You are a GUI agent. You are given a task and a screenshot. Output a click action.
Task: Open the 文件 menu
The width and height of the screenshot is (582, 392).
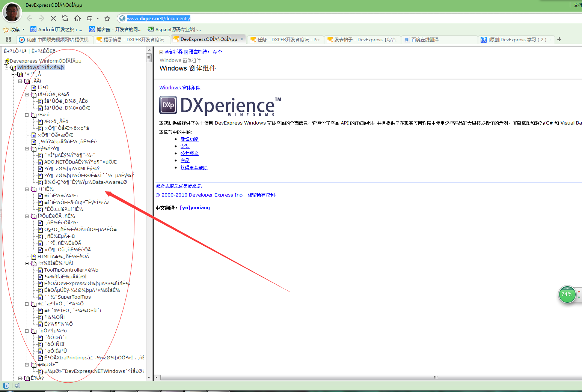(577, 5)
